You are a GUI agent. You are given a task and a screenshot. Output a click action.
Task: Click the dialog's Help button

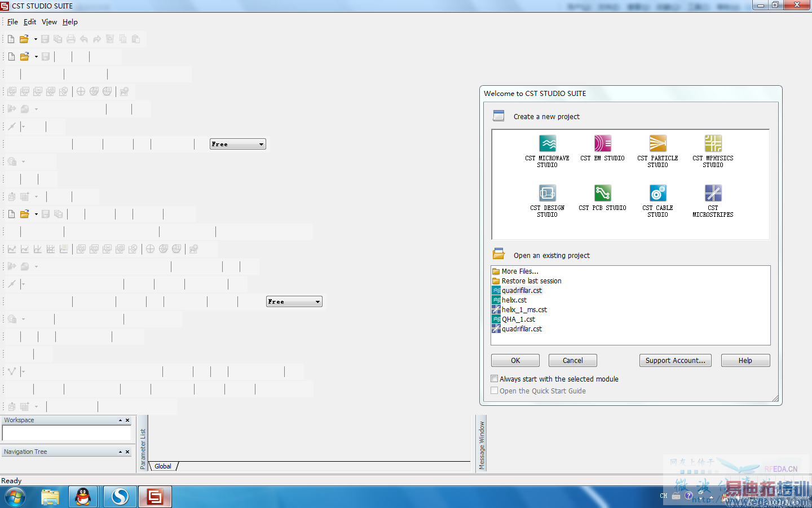tap(745, 361)
